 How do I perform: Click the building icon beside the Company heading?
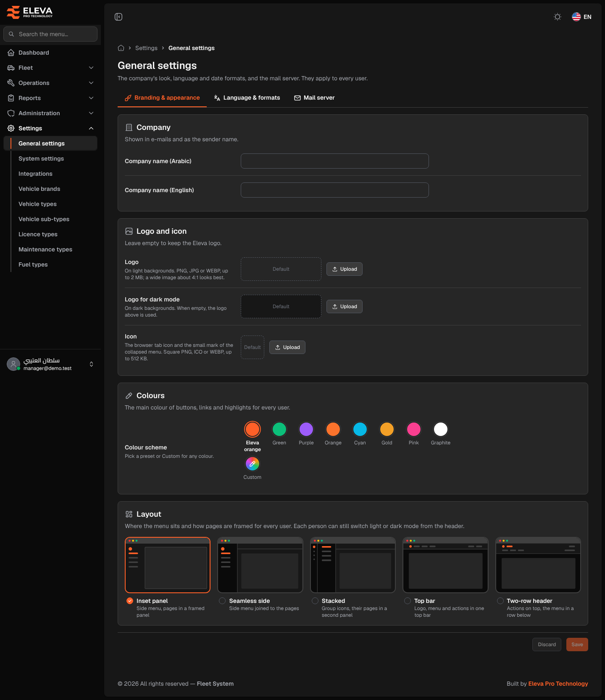[129, 127]
